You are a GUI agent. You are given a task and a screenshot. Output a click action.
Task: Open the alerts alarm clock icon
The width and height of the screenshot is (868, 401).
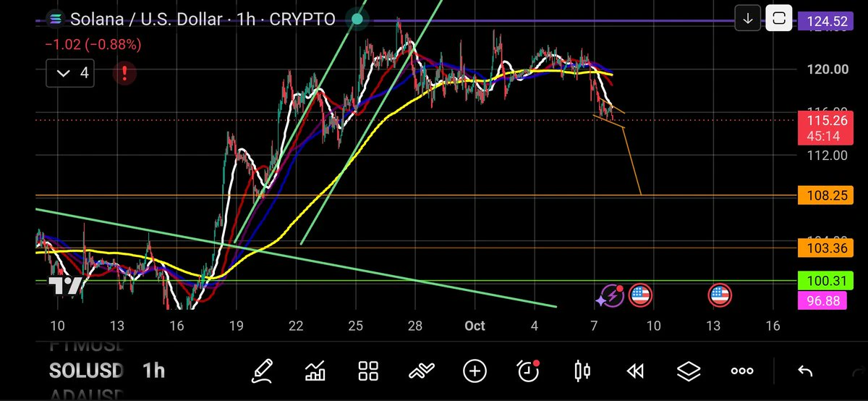[529, 371]
